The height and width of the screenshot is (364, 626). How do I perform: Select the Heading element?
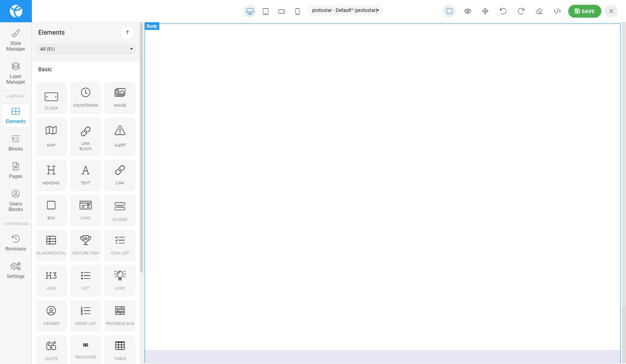coord(51,175)
